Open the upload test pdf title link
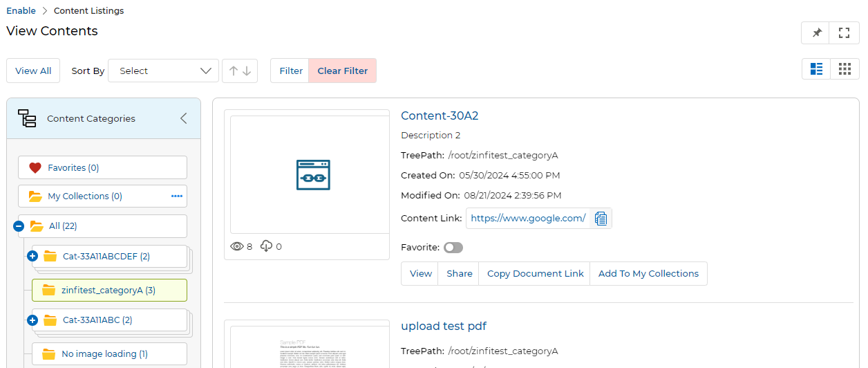 [x=444, y=326]
